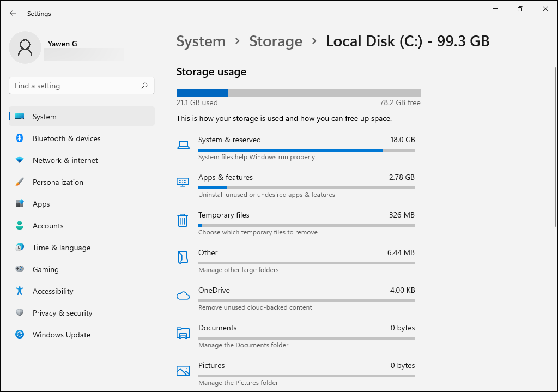The width and height of the screenshot is (558, 392).
Task: Click the Temporary files trash icon
Action: pyautogui.click(x=183, y=220)
